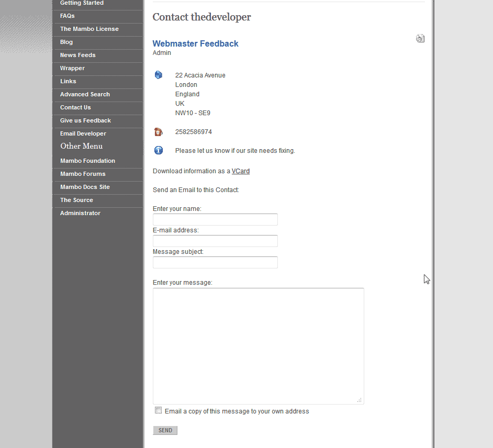Open Advanced Search menu item

coord(85,95)
